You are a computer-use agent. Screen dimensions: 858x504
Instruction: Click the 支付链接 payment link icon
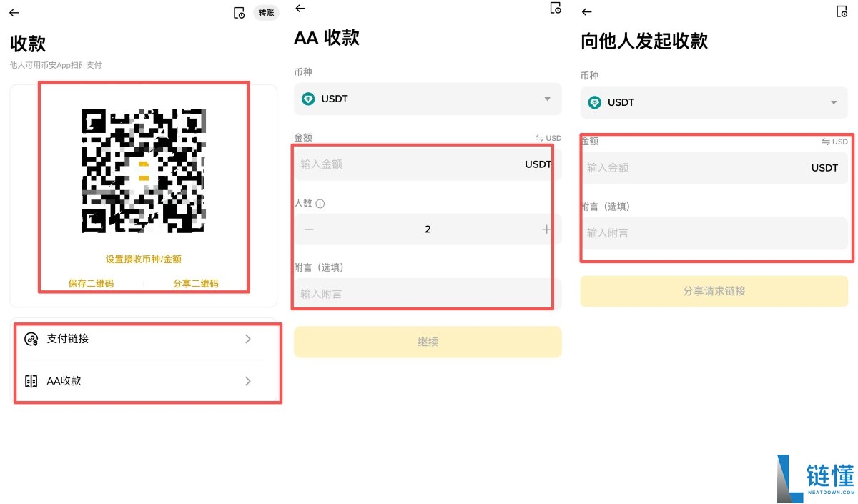tap(31, 339)
